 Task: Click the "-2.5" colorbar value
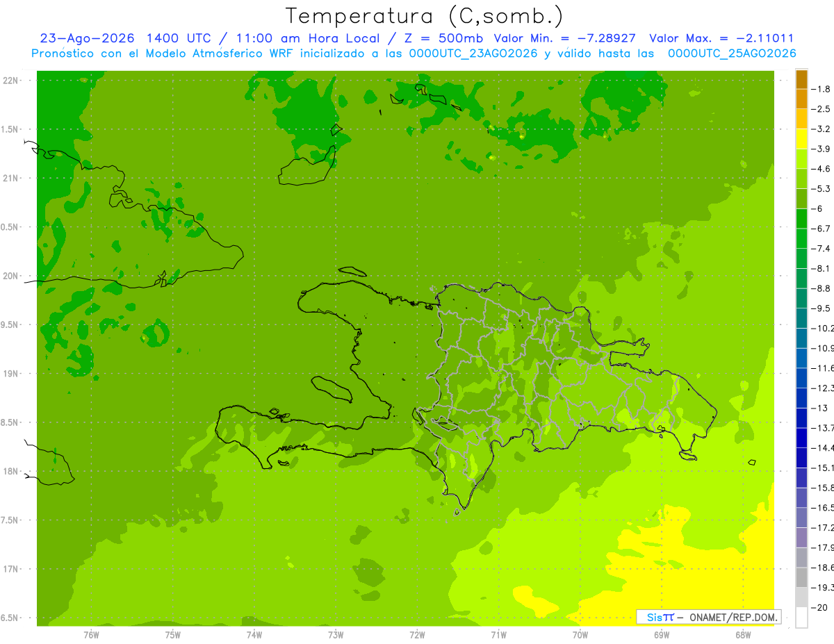pyautogui.click(x=822, y=109)
